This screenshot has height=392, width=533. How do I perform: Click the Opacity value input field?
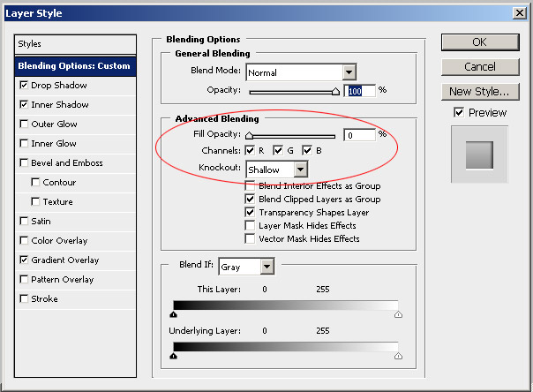(x=360, y=91)
